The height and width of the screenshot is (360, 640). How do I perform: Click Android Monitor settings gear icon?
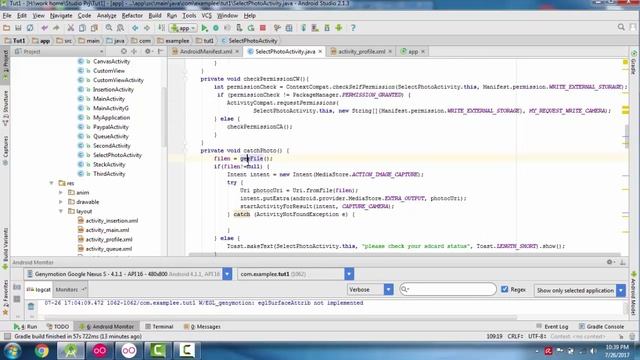tap(609, 262)
